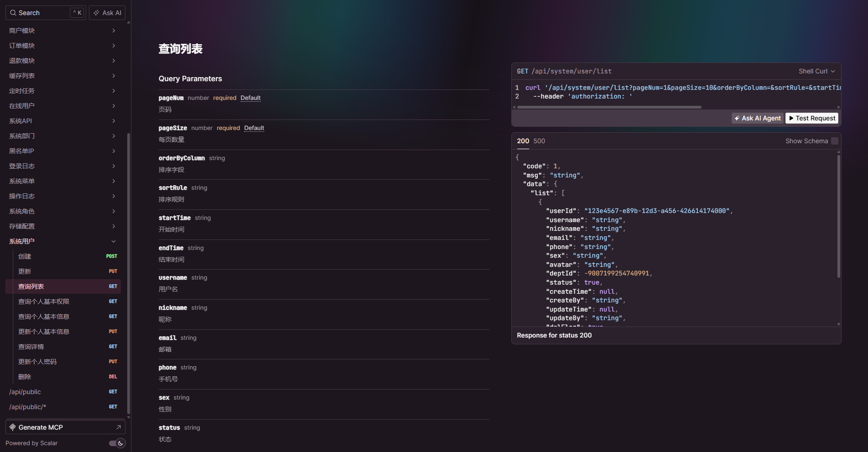Select 查询列表 endpoint in sidebar

pyautogui.click(x=63, y=286)
